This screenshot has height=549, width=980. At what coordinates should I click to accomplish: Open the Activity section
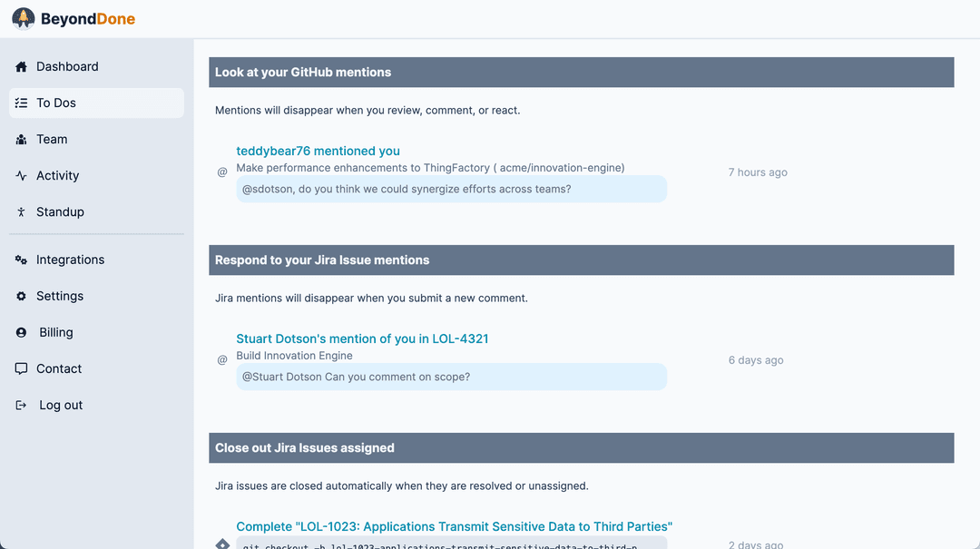pos(57,176)
